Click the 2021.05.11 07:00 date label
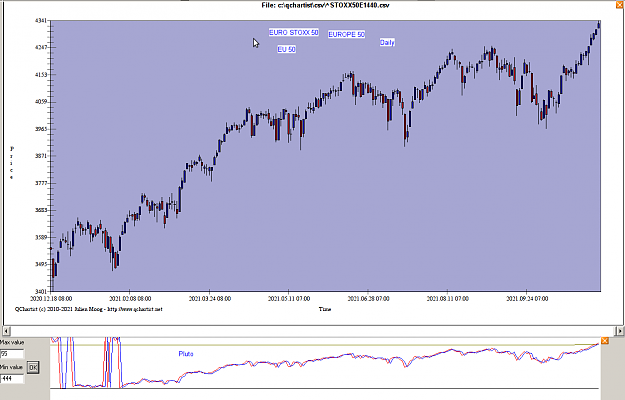Screen dimensions: 625x400 pos(289,298)
